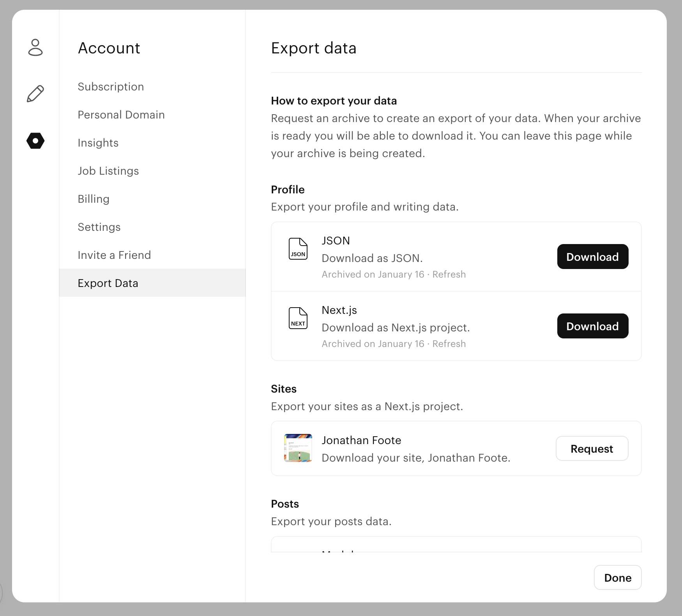Screen dimensions: 682x616
Task: Click 'Download your site, Jonathan Foote.' text
Action: 416,458
